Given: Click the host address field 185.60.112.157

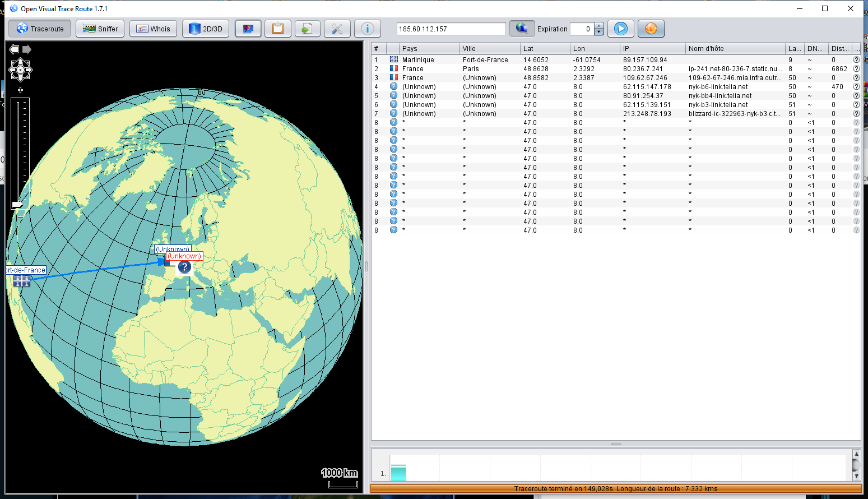Looking at the screenshot, I should click(451, 29).
